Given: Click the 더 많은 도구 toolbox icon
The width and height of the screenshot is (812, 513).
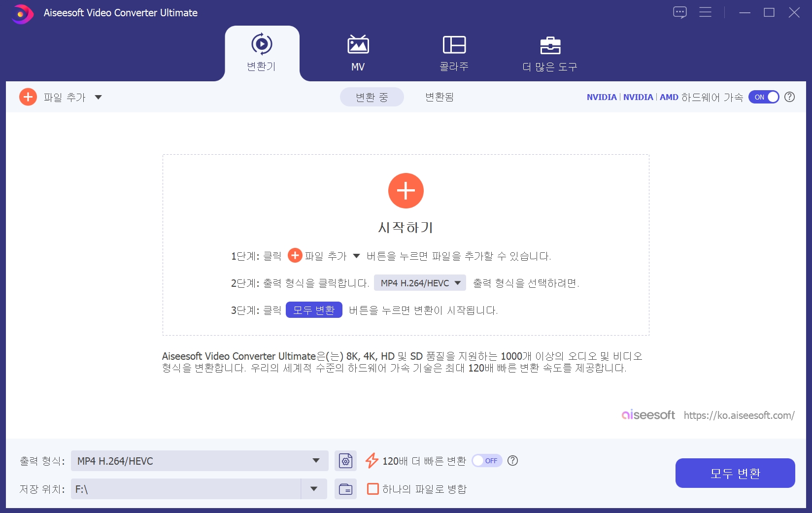Looking at the screenshot, I should point(550,45).
